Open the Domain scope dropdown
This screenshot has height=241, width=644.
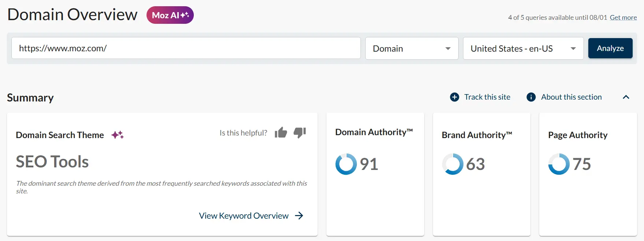[412, 48]
